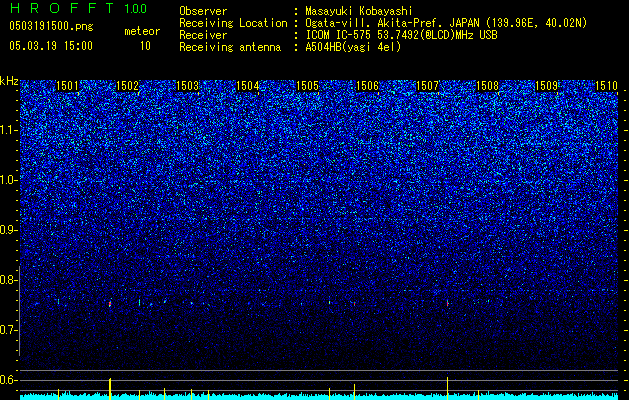Click the 0.8 frequency axis label
The image size is (629, 400).
click(x=9, y=280)
